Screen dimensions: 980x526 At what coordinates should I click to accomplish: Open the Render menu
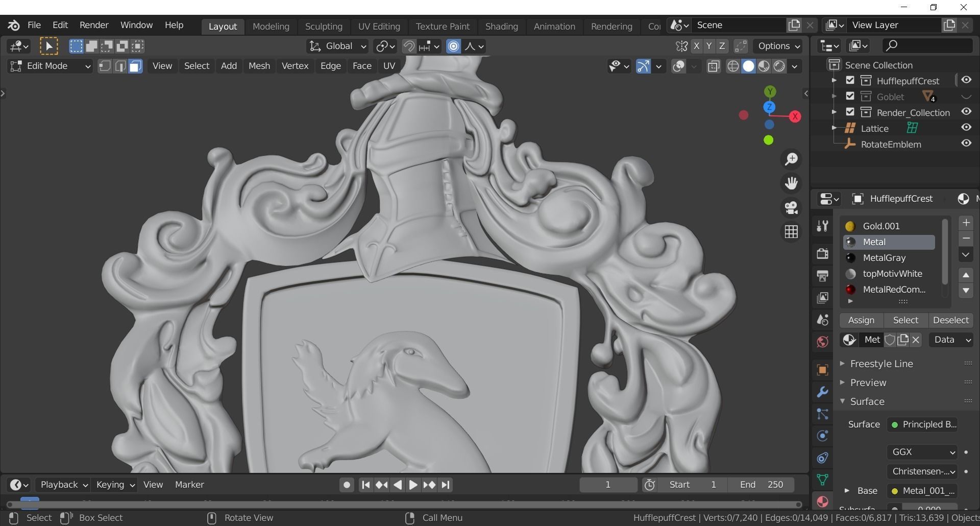pyautogui.click(x=94, y=25)
